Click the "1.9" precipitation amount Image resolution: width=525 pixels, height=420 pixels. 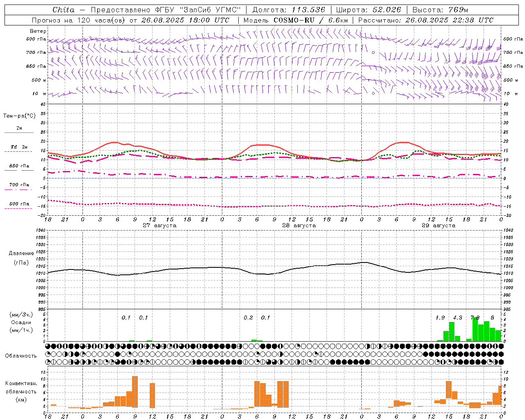pos(440,318)
